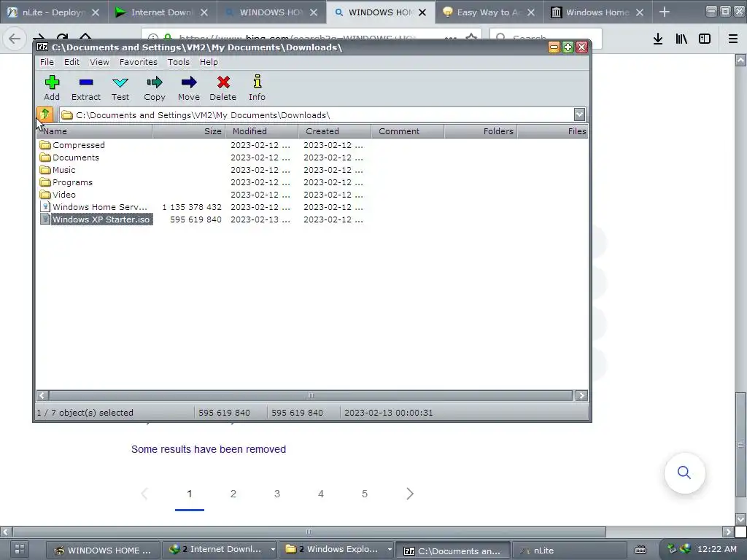Open the Tools menu
Image resolution: width=747 pixels, height=560 pixels.
(178, 62)
